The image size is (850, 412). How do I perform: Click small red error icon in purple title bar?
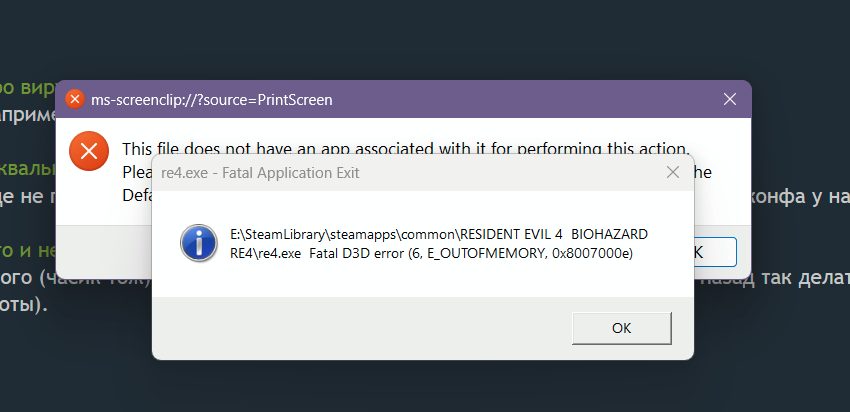click(x=74, y=99)
